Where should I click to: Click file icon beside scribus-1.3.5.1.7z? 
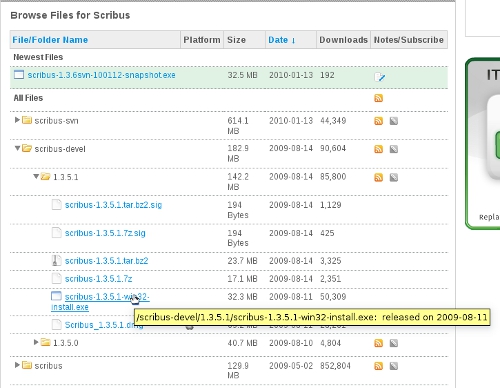(x=57, y=278)
